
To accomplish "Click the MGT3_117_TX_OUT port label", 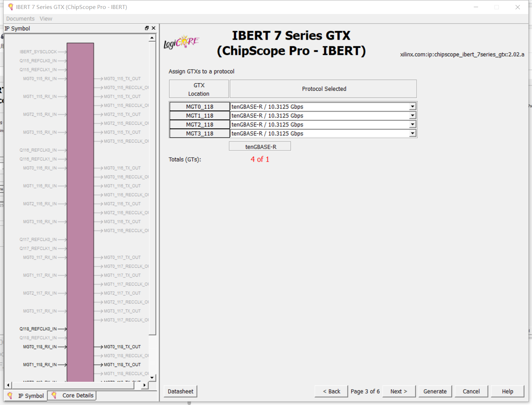I will [x=122, y=311].
